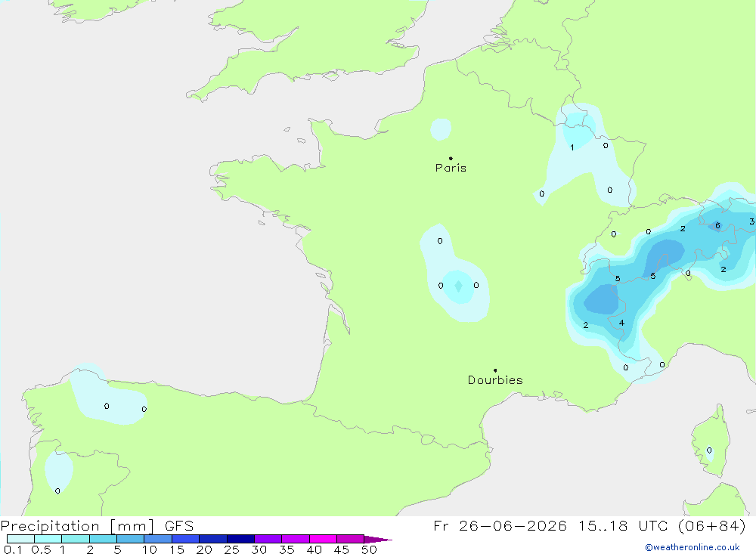The width and height of the screenshot is (756, 554).
Task: Click the legend tick label '25'
Action: pos(232,549)
